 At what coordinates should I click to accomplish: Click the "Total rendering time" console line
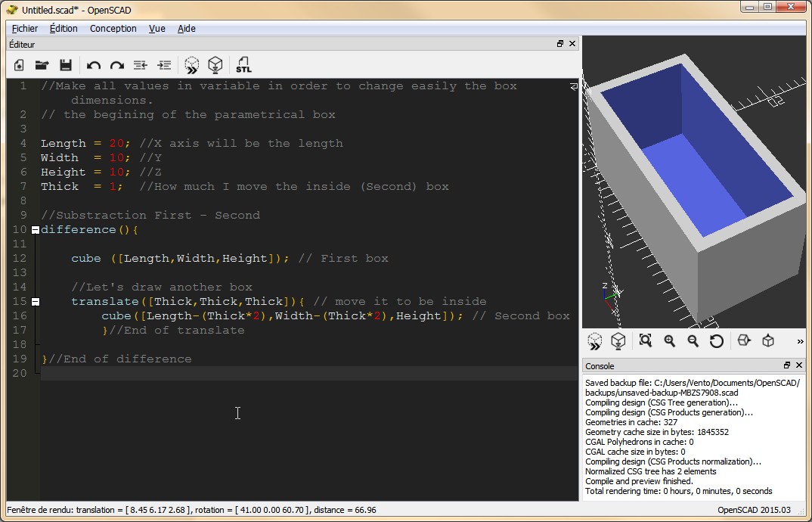[678, 491]
